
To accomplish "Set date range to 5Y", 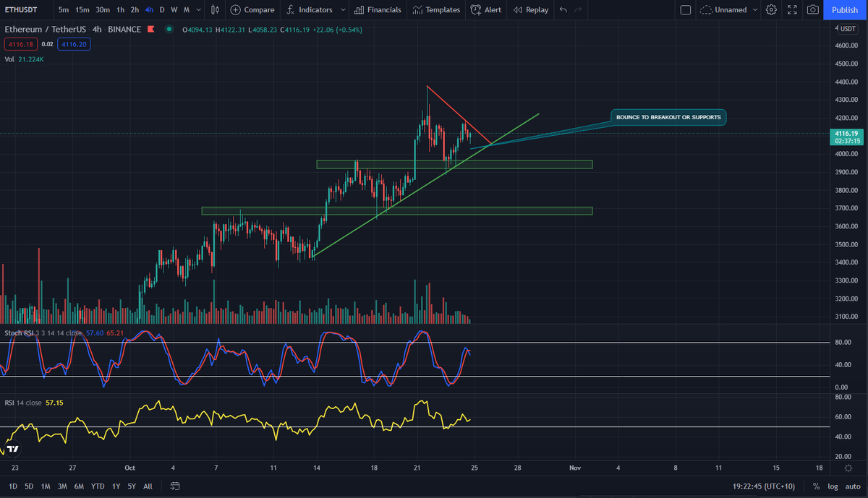I will click(x=132, y=486).
